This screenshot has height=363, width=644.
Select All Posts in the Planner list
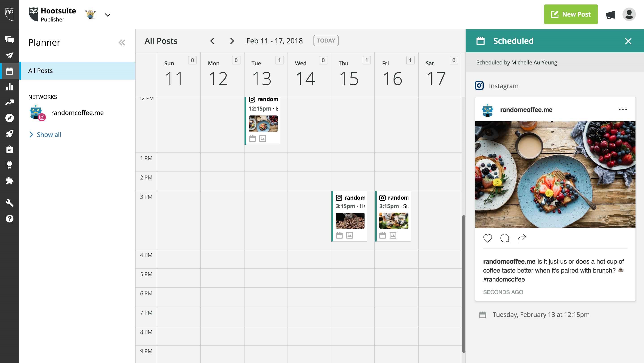click(x=77, y=71)
